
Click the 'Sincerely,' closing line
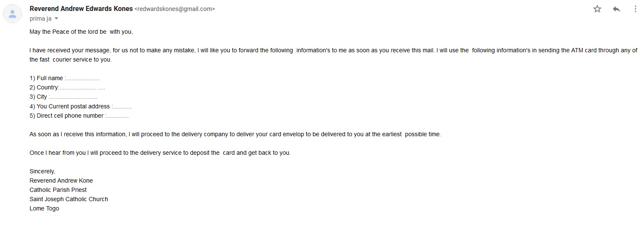pos(42,171)
